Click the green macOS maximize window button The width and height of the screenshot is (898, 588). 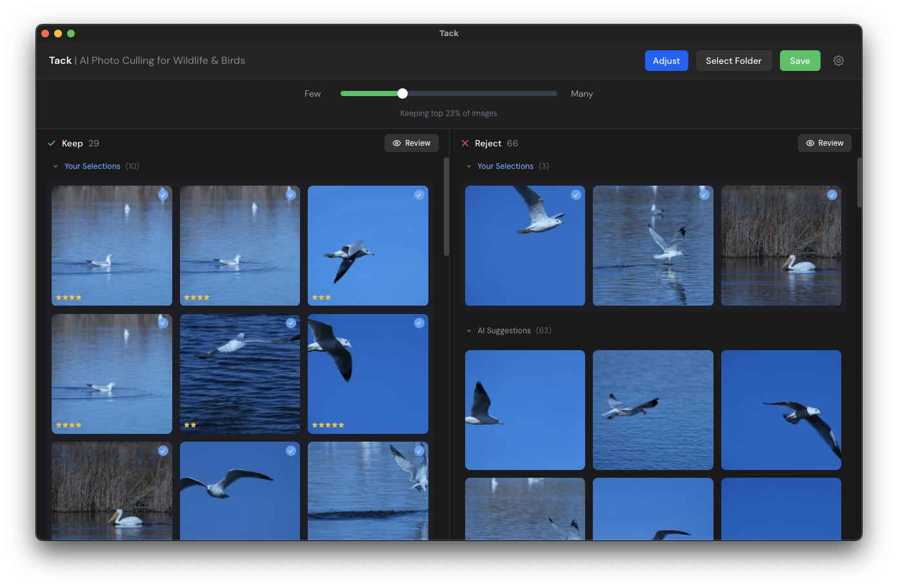point(71,34)
